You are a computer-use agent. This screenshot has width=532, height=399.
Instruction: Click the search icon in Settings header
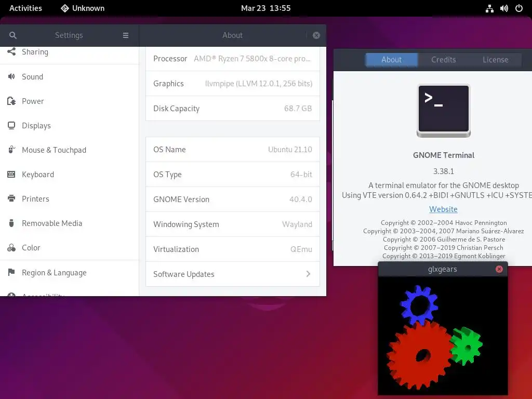[13, 35]
